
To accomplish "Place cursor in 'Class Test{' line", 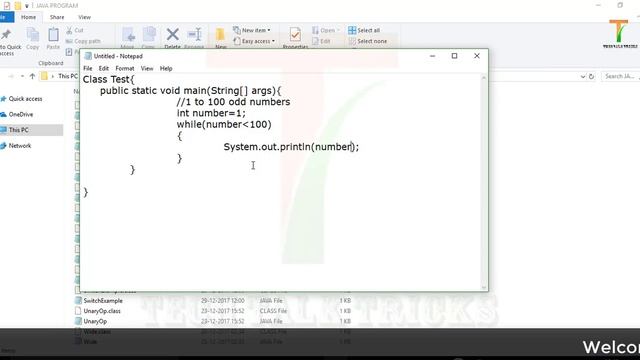I will [109, 80].
